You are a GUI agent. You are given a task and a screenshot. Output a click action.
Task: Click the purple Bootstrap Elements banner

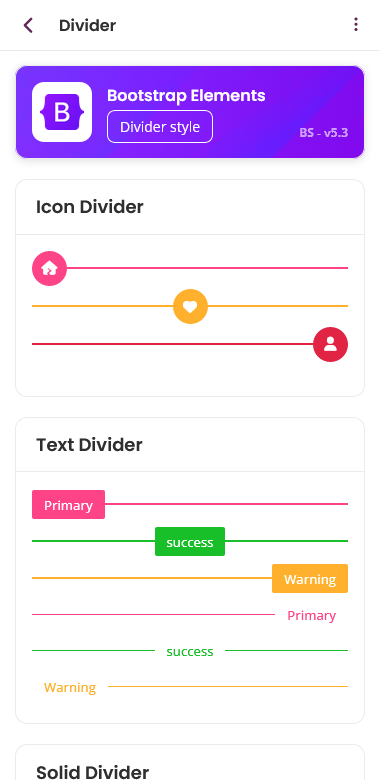pyautogui.click(x=190, y=112)
